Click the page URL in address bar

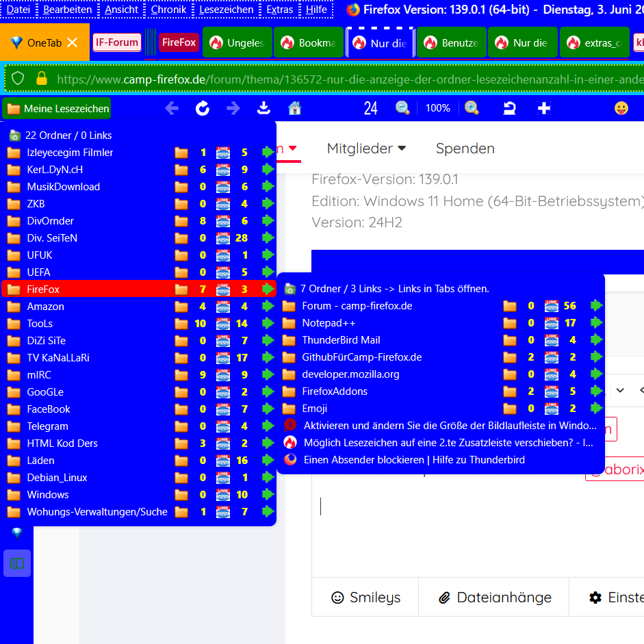[349, 79]
